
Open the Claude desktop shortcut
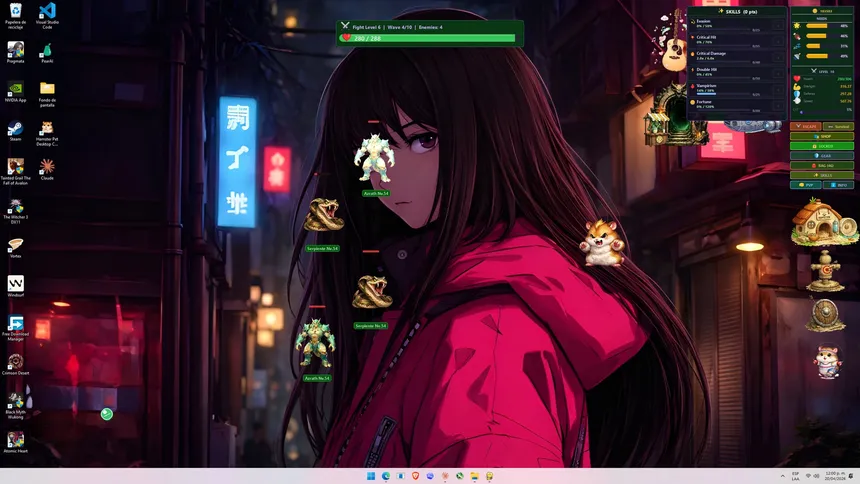coord(47,166)
